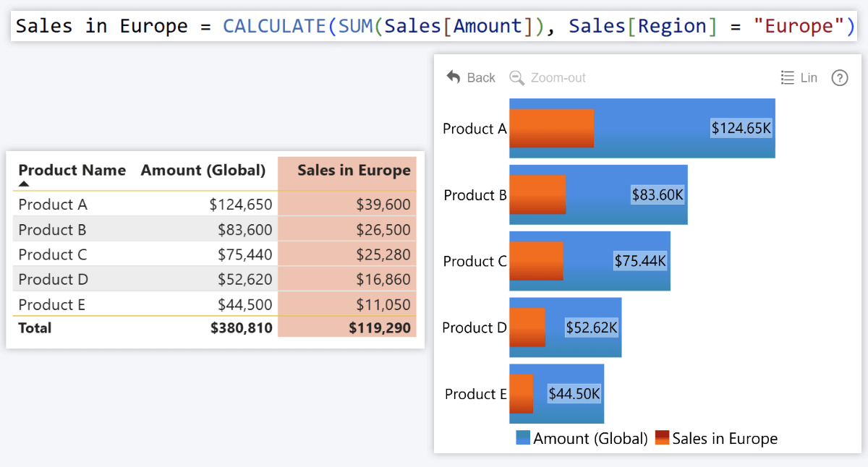Select the Product C table row name
The image size is (868, 467).
(53, 254)
